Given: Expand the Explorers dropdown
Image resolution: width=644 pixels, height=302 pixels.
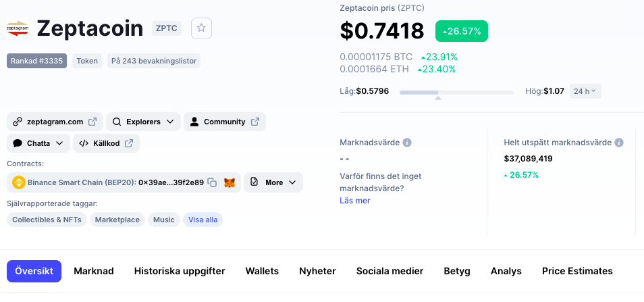Looking at the screenshot, I should coord(143,122).
